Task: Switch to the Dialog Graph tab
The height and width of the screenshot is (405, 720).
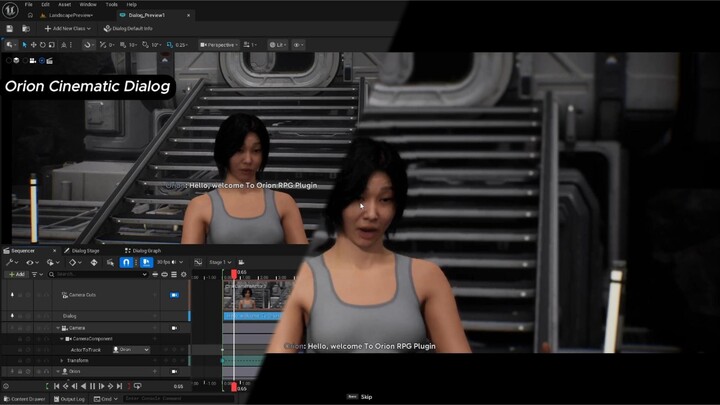Action: point(143,251)
